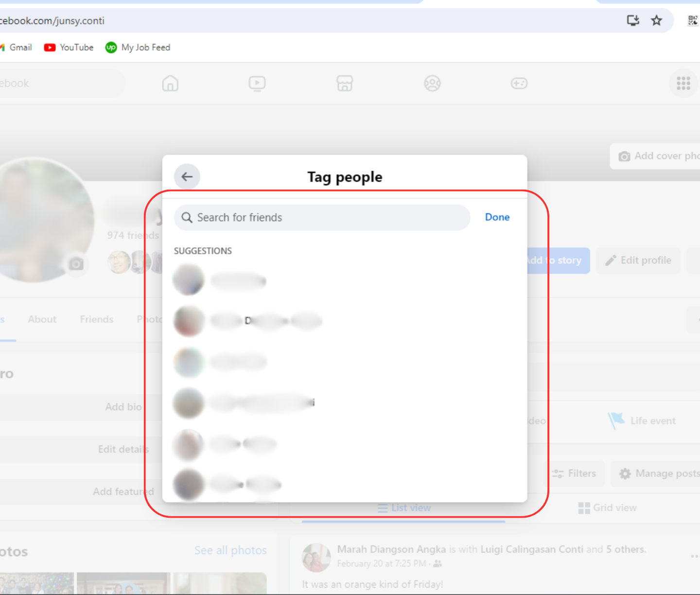
Task: Open the Marketplace storefront icon
Action: pyautogui.click(x=345, y=83)
